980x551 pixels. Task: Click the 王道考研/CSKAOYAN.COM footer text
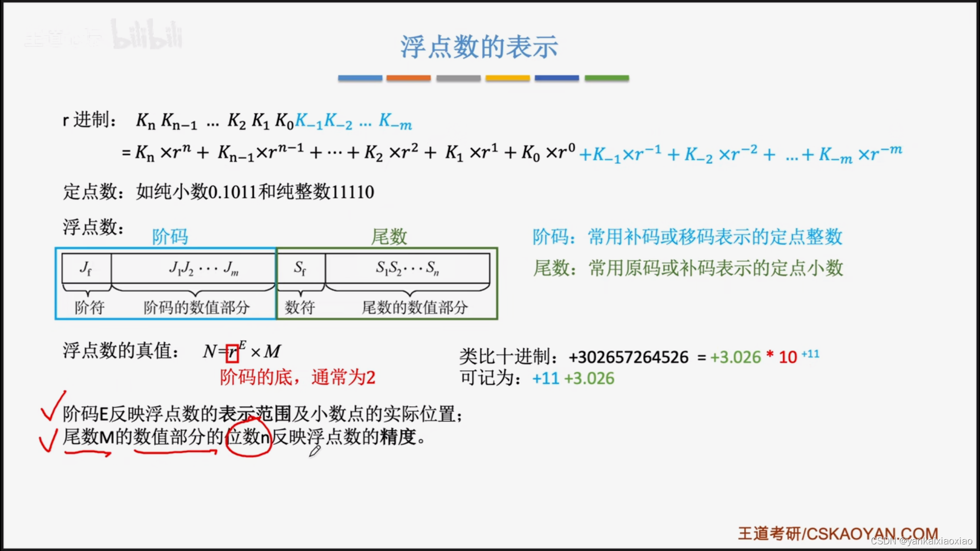click(x=838, y=534)
